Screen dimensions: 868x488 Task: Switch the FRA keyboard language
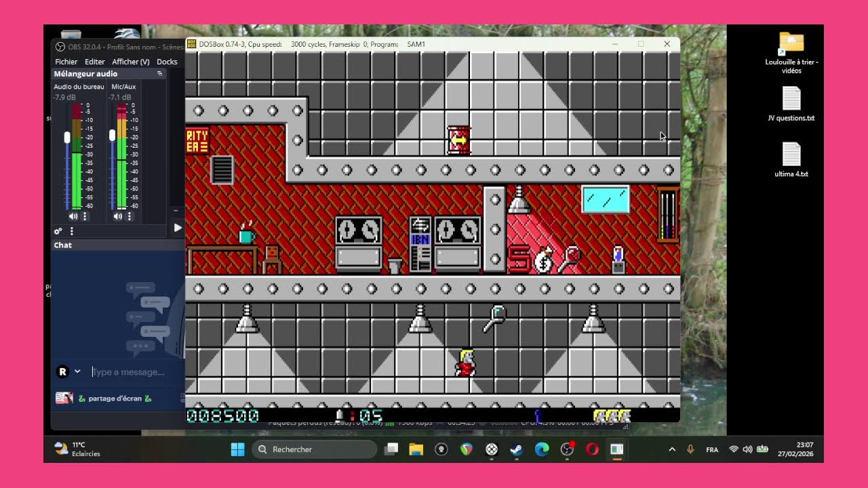point(712,449)
